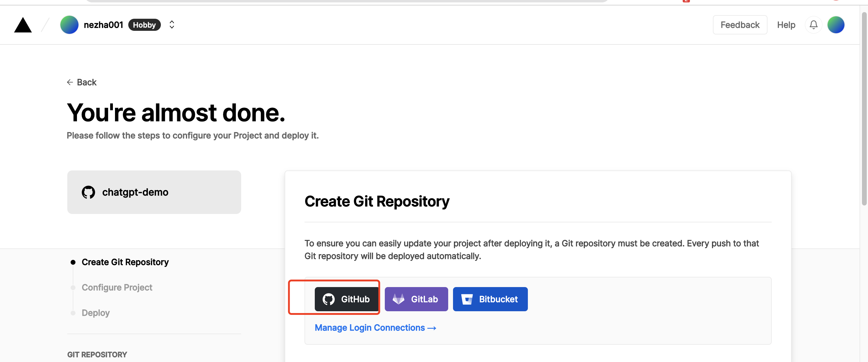
Task: Select the Configure Project step
Action: coord(117,287)
